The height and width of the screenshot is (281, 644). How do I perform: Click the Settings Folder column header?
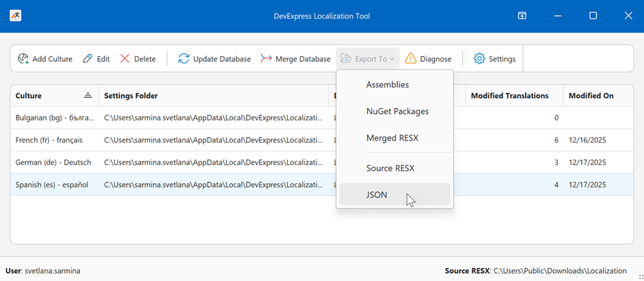[213, 96]
